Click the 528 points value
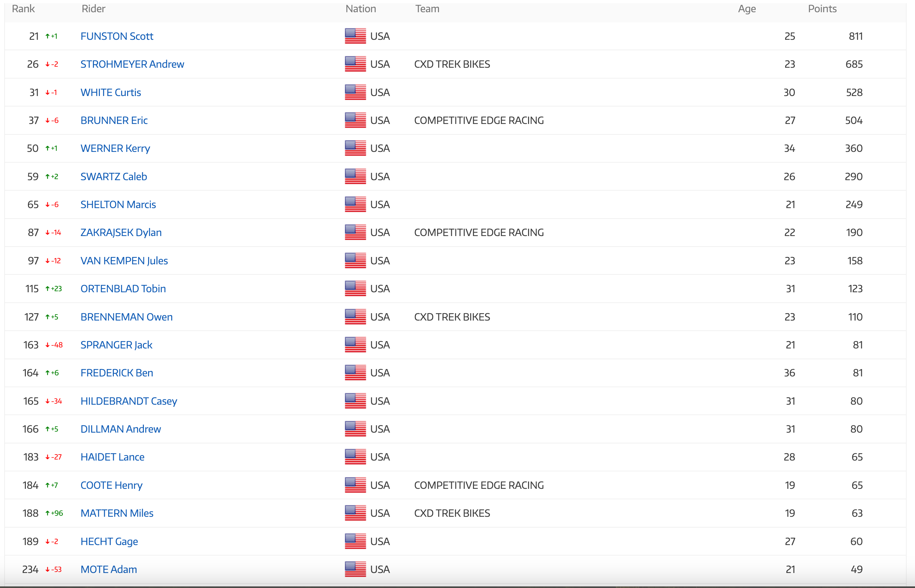 (854, 93)
